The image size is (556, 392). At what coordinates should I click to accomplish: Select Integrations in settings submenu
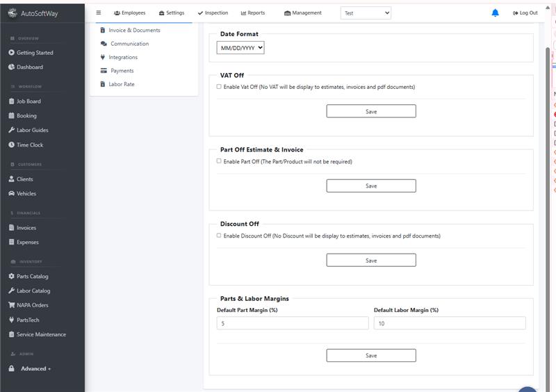coord(123,58)
